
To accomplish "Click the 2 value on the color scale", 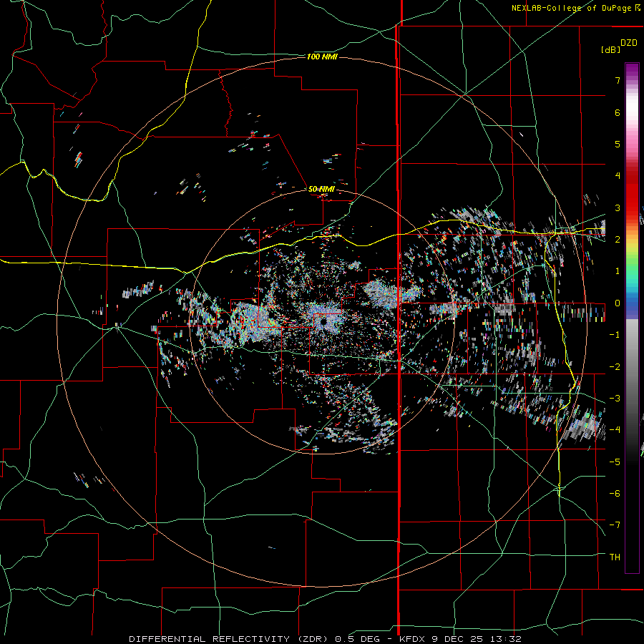I will (x=618, y=240).
